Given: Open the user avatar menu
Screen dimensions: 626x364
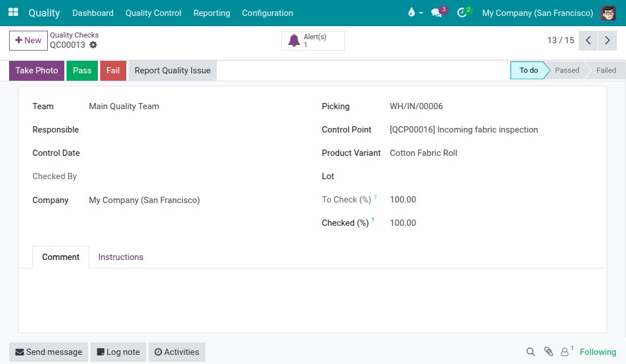Looking at the screenshot, I should point(608,13).
